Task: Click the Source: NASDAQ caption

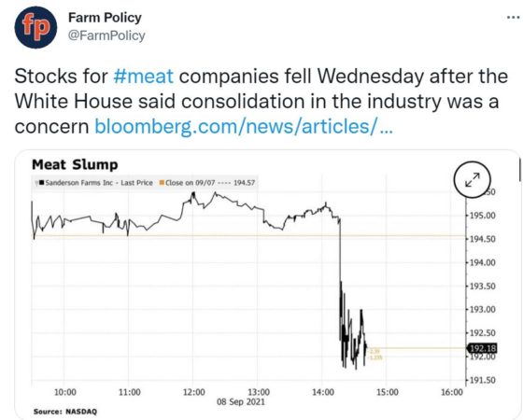Action: [x=65, y=412]
